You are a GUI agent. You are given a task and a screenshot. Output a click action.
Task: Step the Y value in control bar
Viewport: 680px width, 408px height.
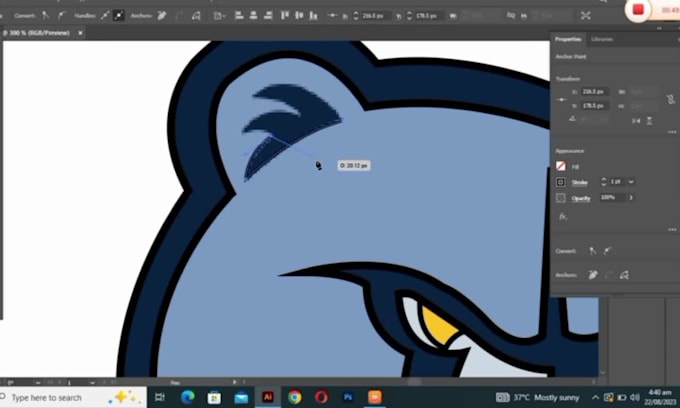(409, 16)
